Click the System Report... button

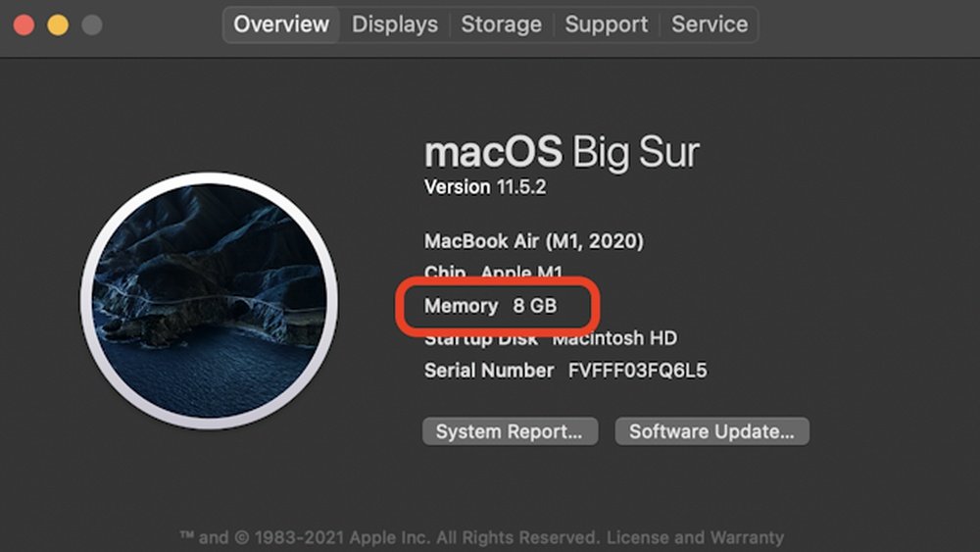point(510,431)
